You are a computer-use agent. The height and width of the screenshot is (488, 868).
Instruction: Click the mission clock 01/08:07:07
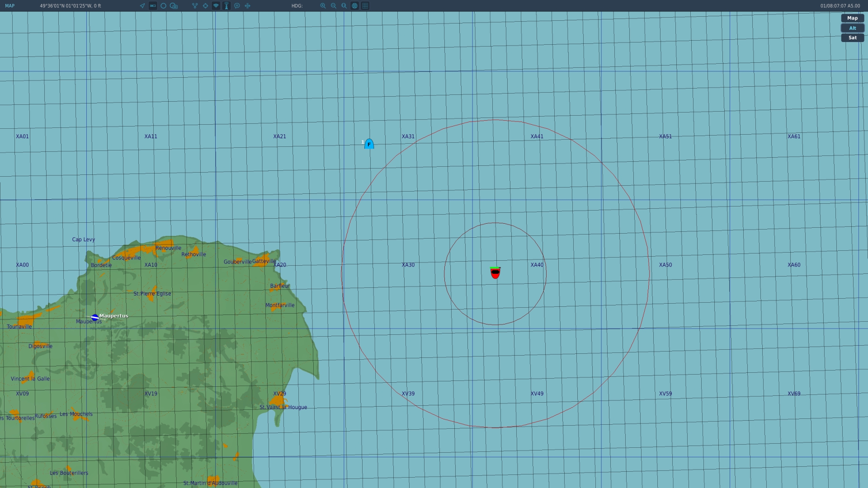[x=840, y=6]
